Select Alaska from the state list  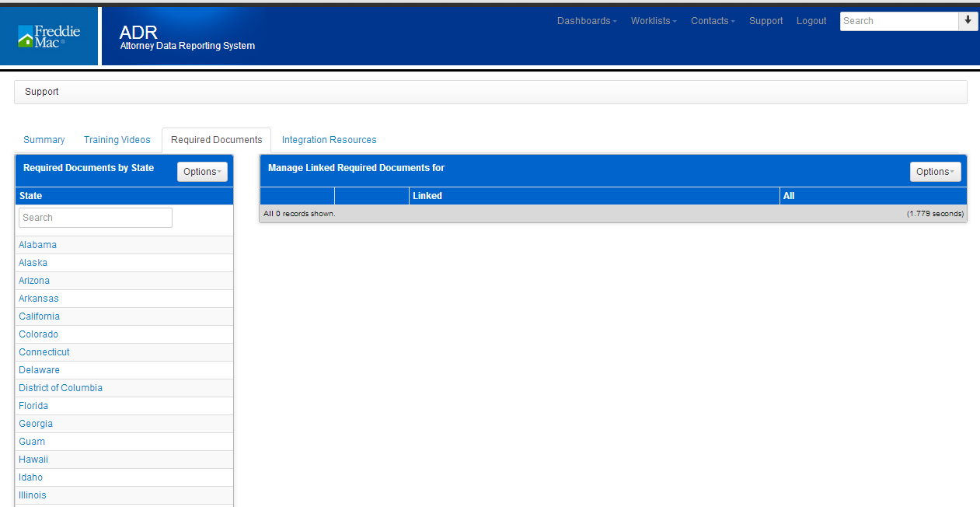(x=33, y=263)
